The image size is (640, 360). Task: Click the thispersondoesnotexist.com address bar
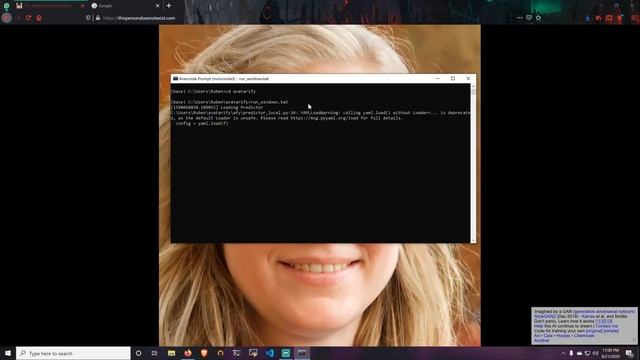coord(302,18)
